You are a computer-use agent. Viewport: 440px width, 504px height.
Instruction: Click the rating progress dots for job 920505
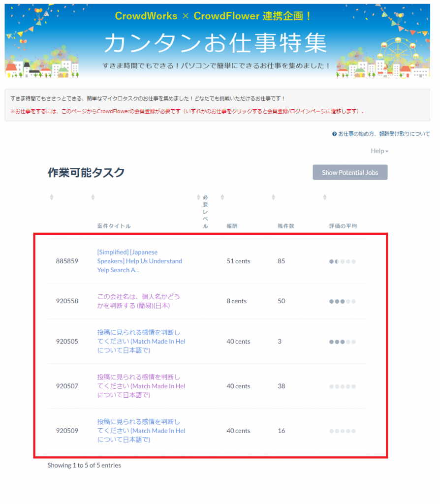pos(342,341)
